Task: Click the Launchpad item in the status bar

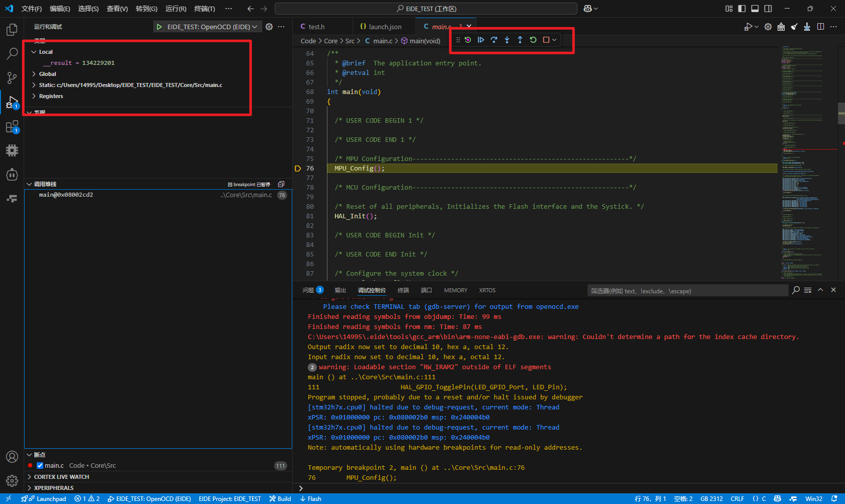Action: [44, 499]
